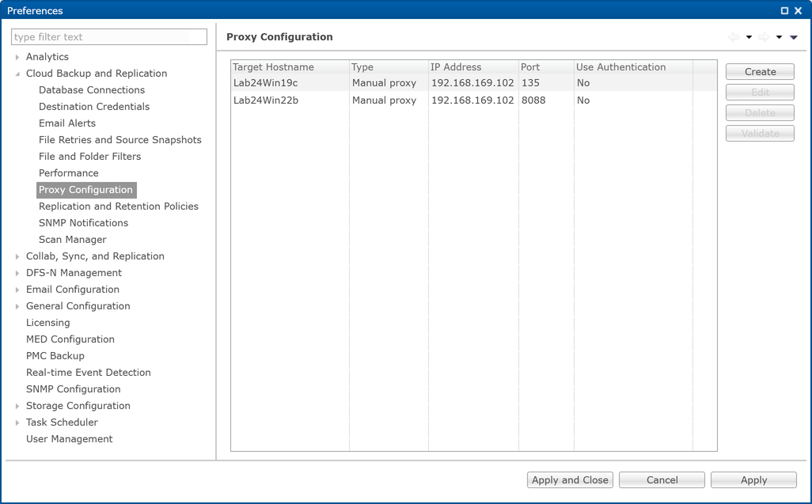Open SNMP Notifications page
Image resolution: width=812 pixels, height=504 pixels.
[83, 222]
